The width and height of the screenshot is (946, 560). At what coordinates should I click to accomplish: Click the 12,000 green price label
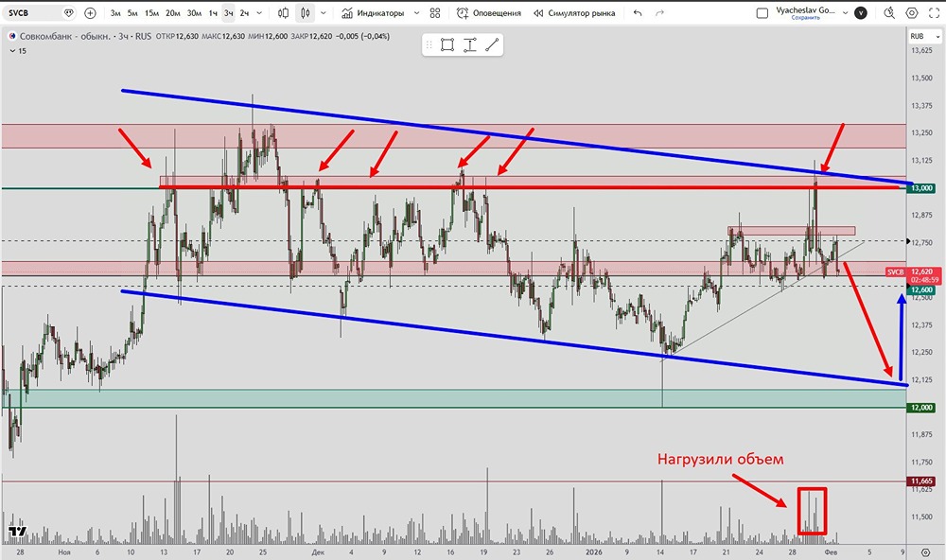tap(921, 408)
